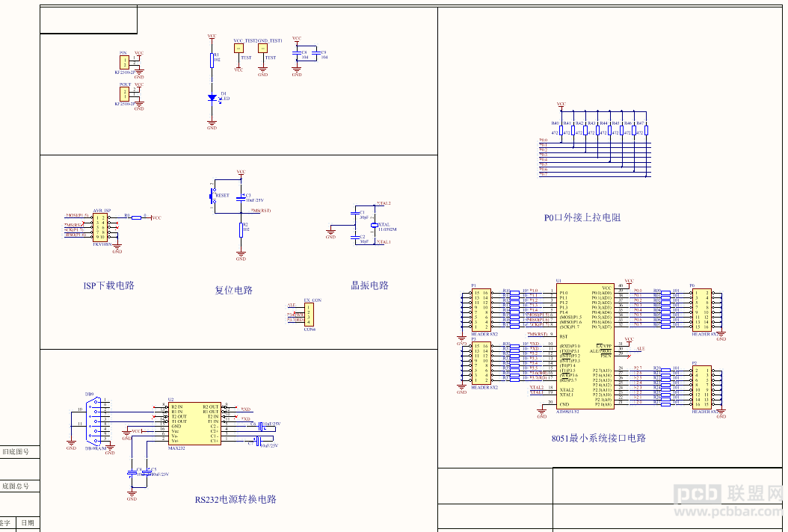
Task: Click the GND_TEST1 test point pad
Action: pyautogui.click(x=263, y=48)
